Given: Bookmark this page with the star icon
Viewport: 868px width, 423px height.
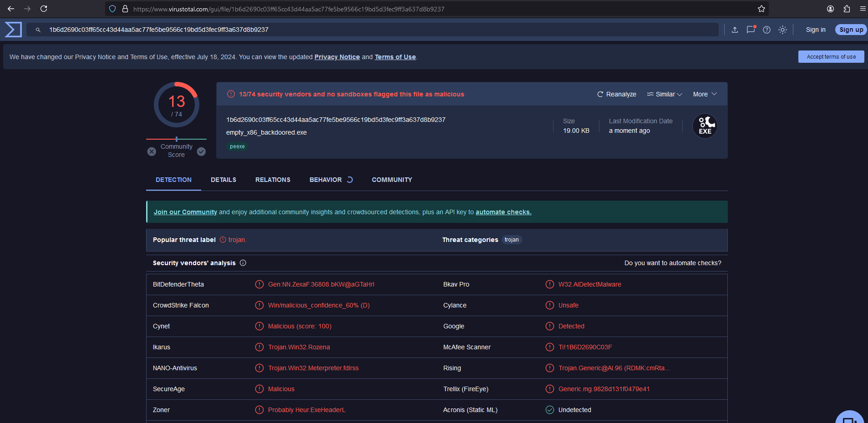Looking at the screenshot, I should (761, 9).
